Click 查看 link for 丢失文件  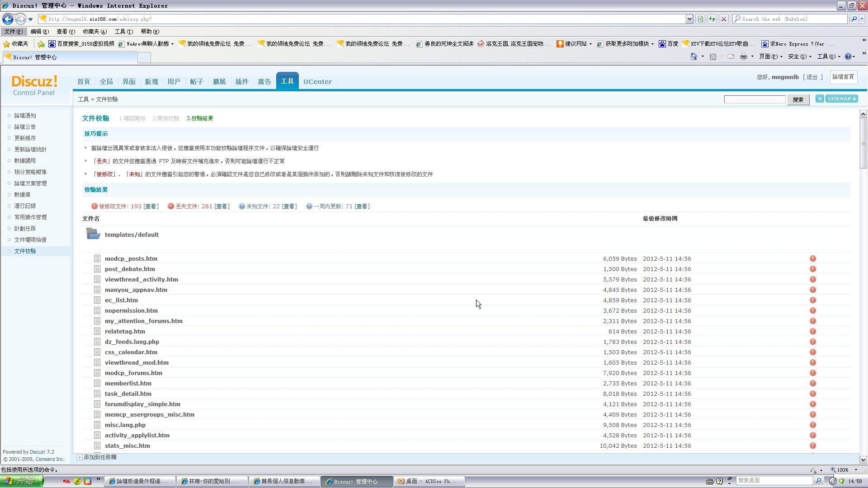222,206
